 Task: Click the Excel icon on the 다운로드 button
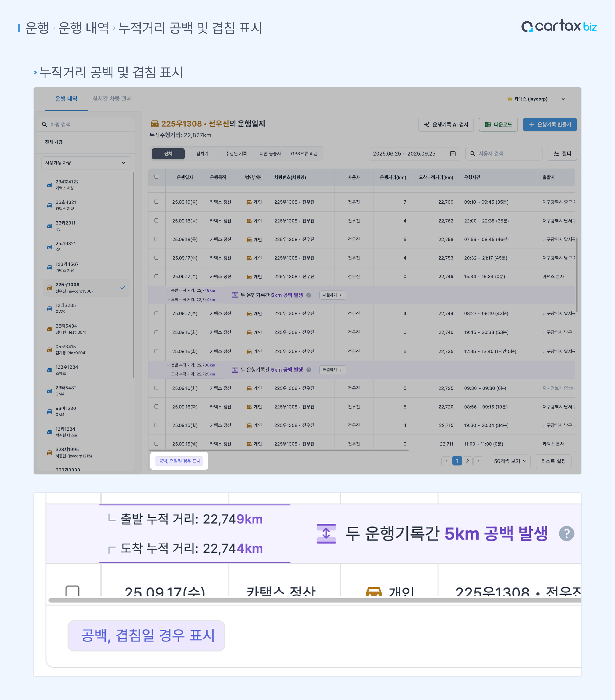[488, 125]
